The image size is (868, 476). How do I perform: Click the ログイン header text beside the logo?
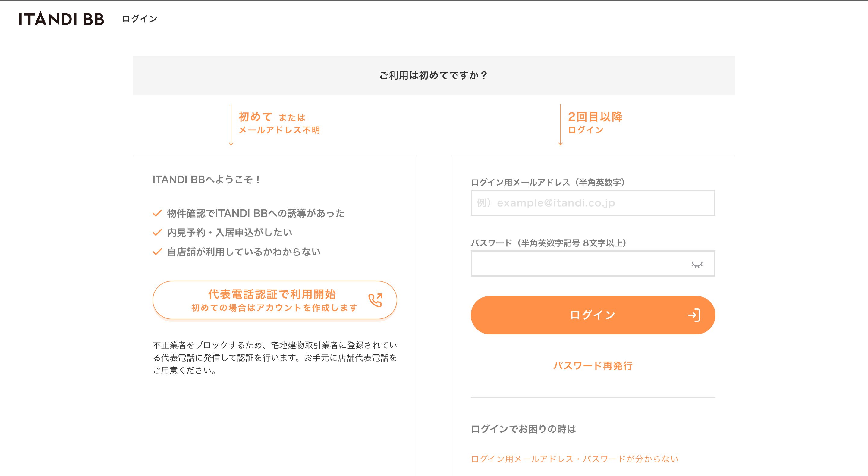point(140,19)
